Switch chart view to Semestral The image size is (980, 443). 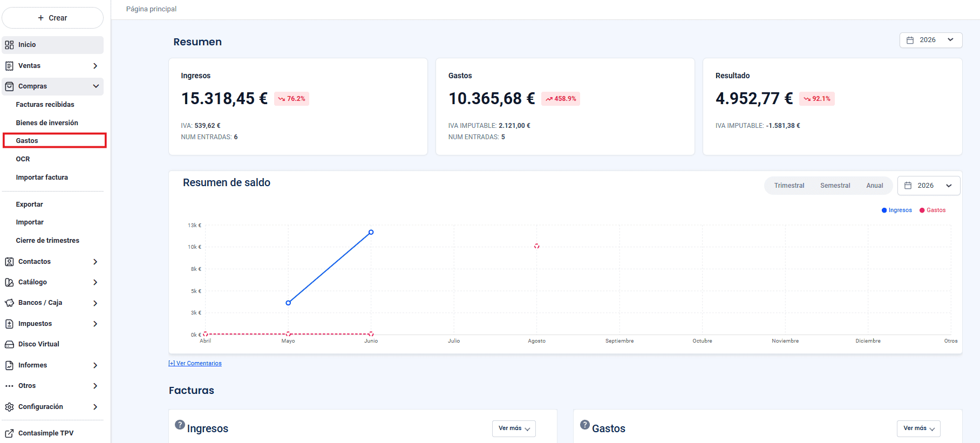(x=835, y=186)
